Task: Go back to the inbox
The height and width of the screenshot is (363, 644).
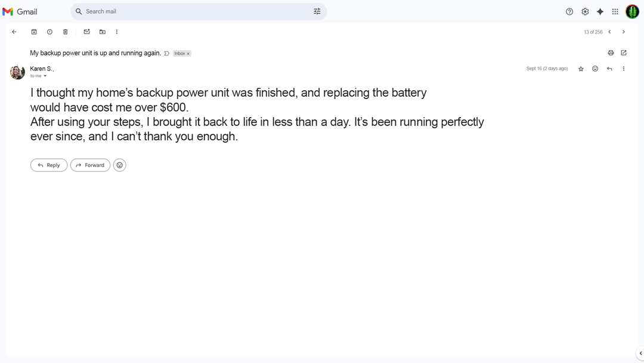Action: 14,32
